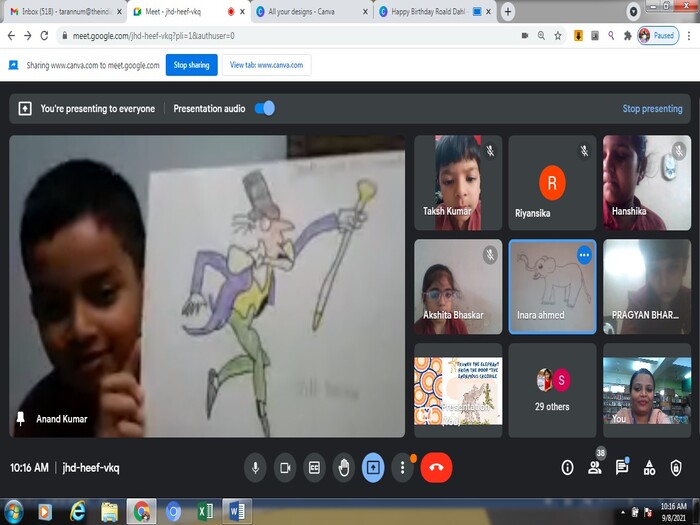Viewport: 700px width, 525px height.
Task: Open Windows Start menu
Action: [x=13, y=512]
